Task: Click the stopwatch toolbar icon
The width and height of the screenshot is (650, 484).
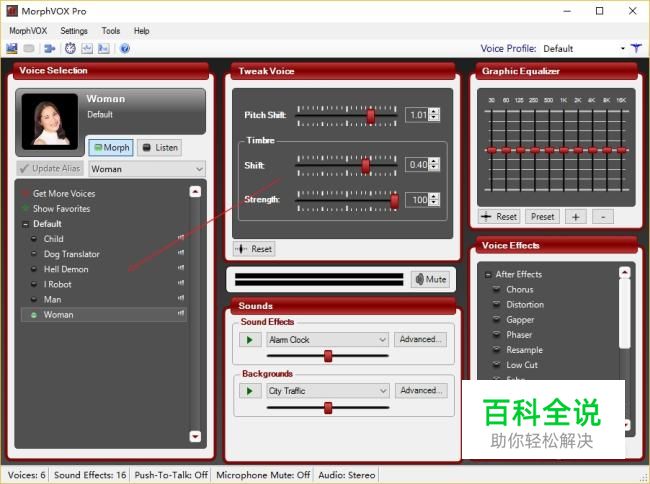Action: pyautogui.click(x=70, y=48)
